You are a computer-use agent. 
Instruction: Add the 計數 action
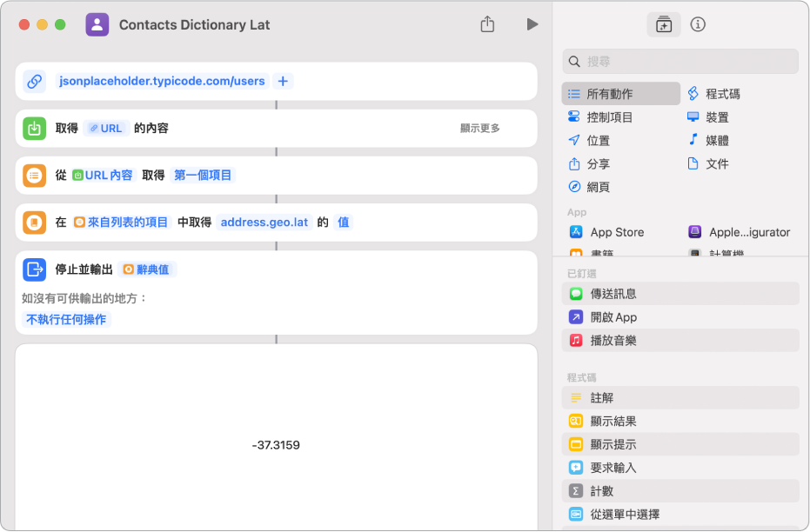tap(680, 491)
